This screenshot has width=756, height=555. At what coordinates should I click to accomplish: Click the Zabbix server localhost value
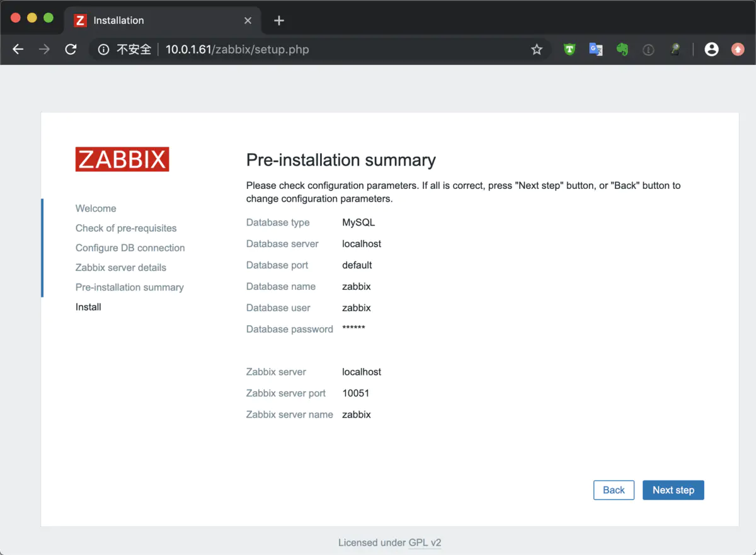point(362,372)
